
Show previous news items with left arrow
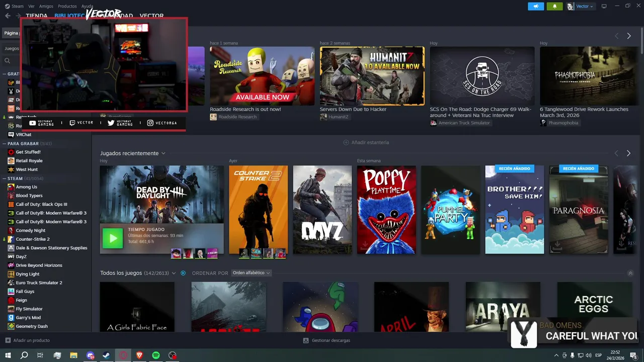click(x=616, y=36)
